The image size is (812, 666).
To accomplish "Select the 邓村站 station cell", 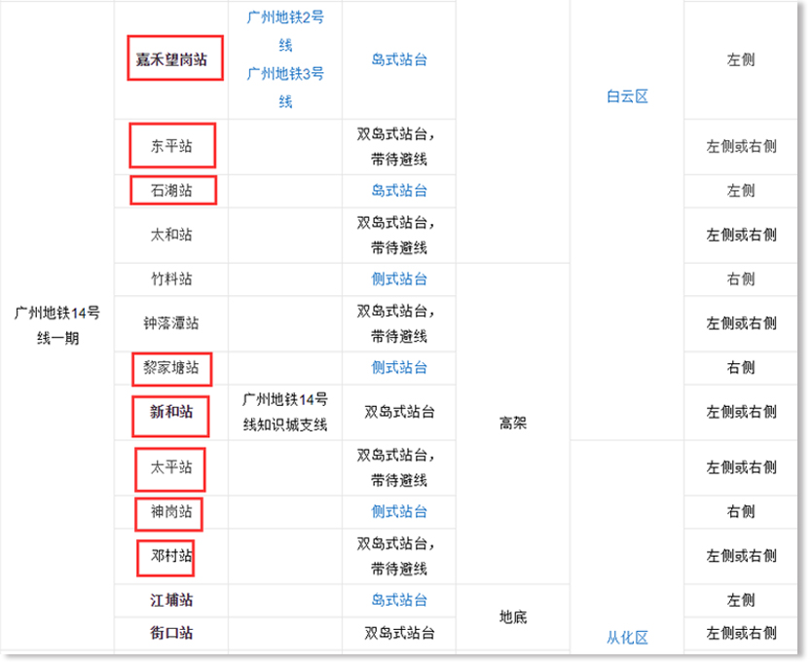I will click(x=171, y=556).
